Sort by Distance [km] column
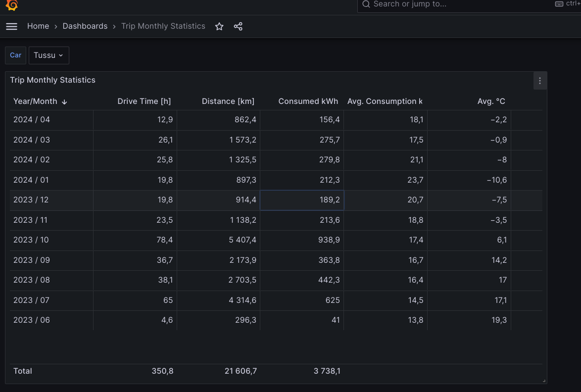Viewport: 581px width, 392px height. click(x=228, y=101)
